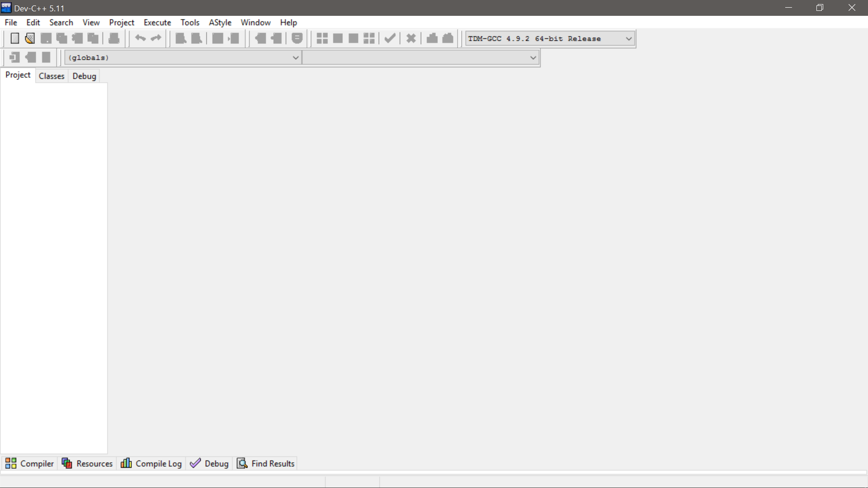Click the Go to Line toolbar icon

[x=233, y=38]
